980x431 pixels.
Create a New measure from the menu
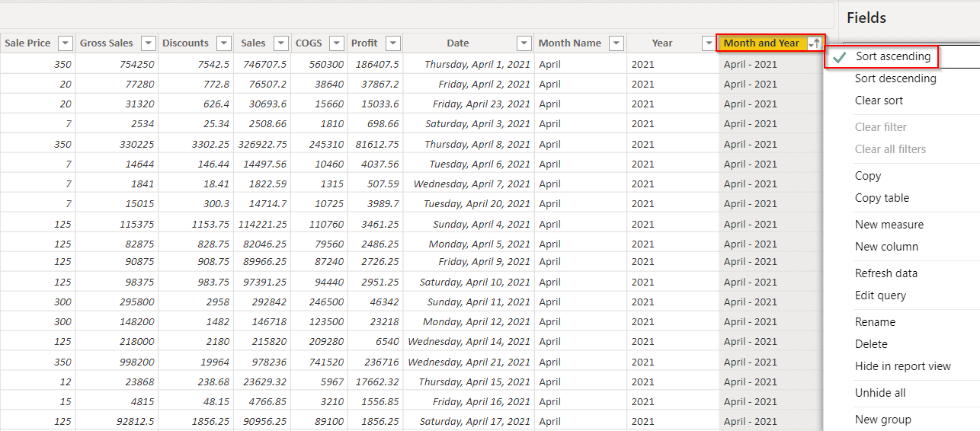pyautogui.click(x=889, y=225)
